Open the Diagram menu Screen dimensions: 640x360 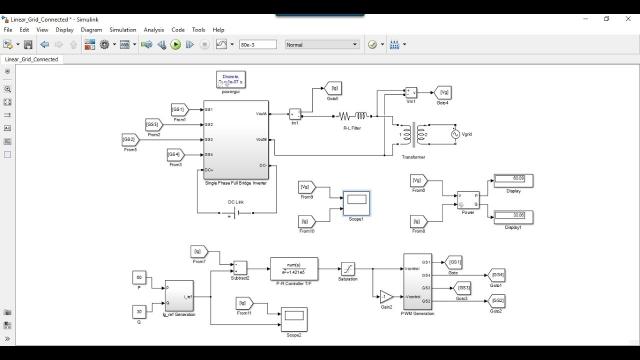pos(91,30)
